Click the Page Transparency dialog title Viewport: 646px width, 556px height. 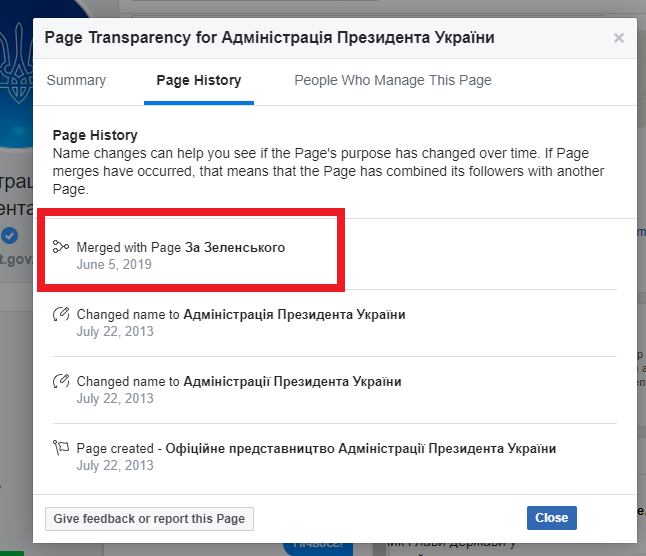click(269, 38)
